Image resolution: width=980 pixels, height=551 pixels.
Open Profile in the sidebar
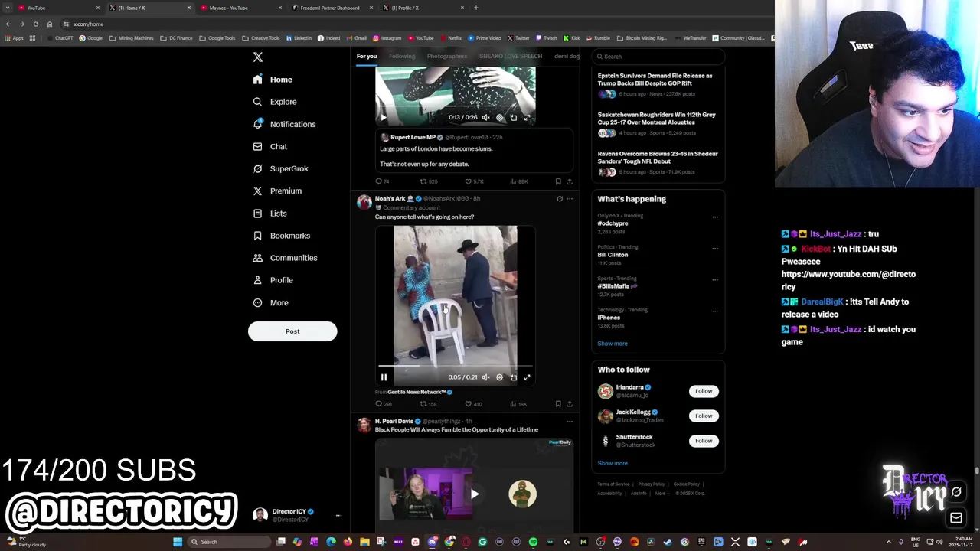click(273, 280)
